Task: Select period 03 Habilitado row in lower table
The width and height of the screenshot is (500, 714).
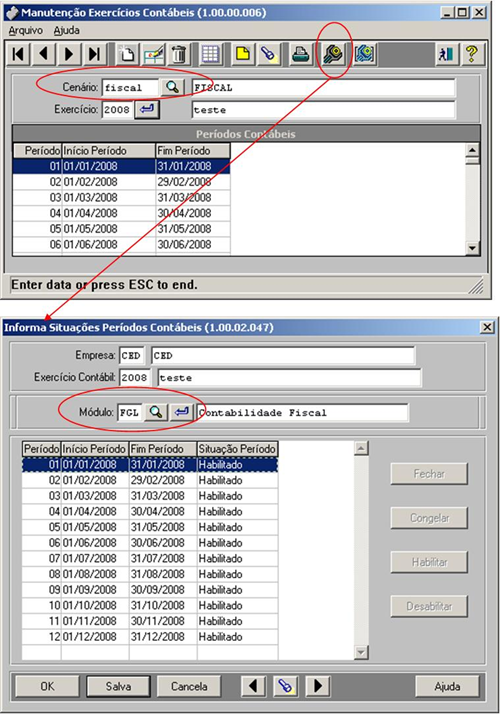Action: point(150,496)
